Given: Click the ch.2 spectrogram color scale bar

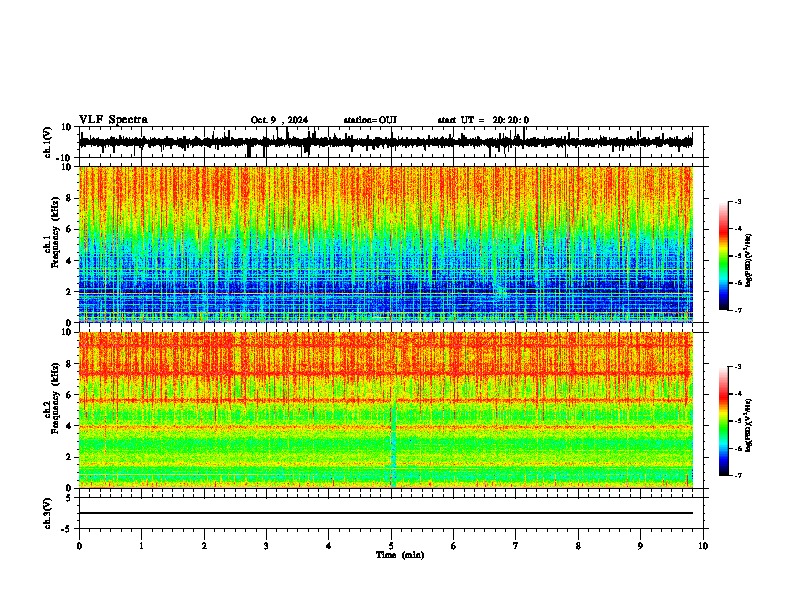Looking at the screenshot, I should pos(724,421).
